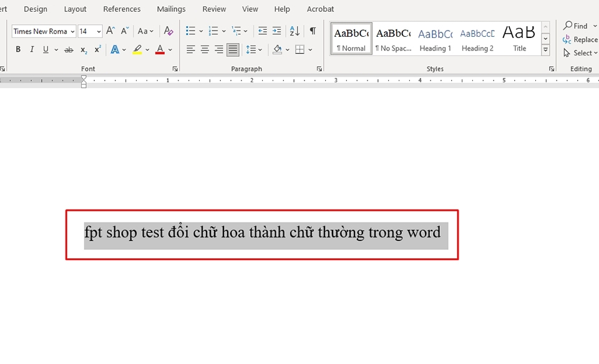This screenshot has height=364, width=599.
Task: Open Layout ribbon tab
Action: (x=75, y=9)
